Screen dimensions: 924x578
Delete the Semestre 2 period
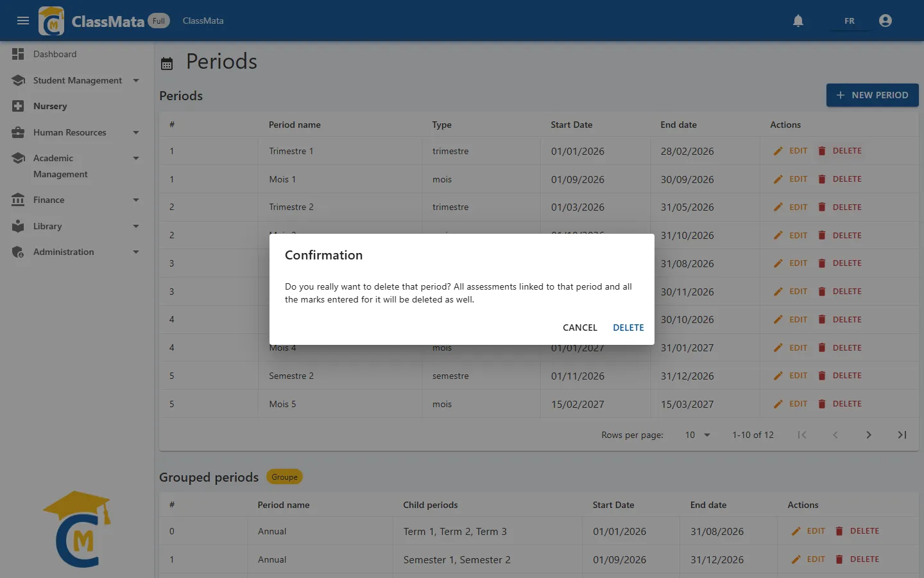click(840, 376)
